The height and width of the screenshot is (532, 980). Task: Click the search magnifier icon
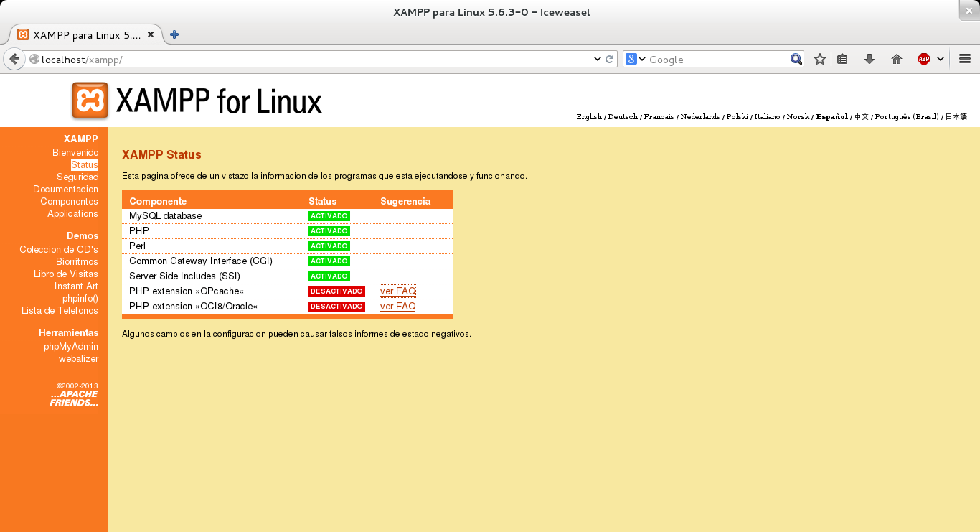796,59
